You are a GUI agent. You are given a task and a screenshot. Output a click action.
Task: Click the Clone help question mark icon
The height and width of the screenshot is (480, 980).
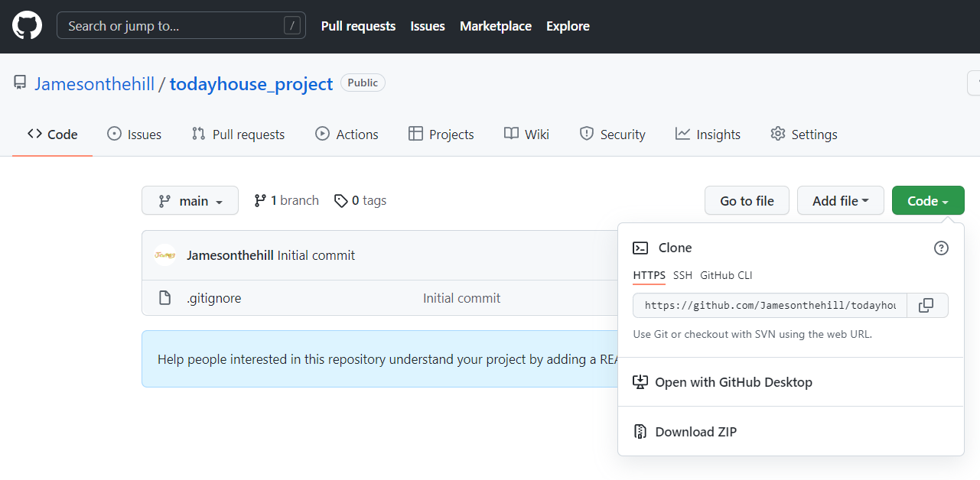[x=942, y=248]
